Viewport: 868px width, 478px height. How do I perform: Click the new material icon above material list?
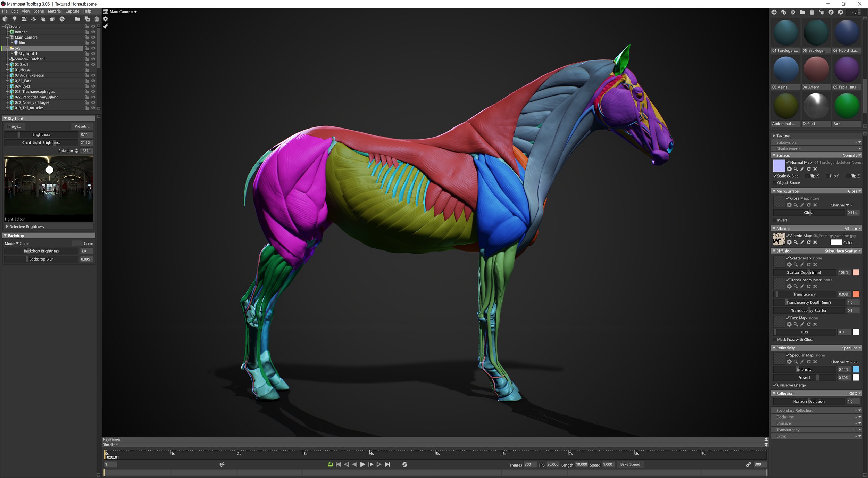[774, 12]
